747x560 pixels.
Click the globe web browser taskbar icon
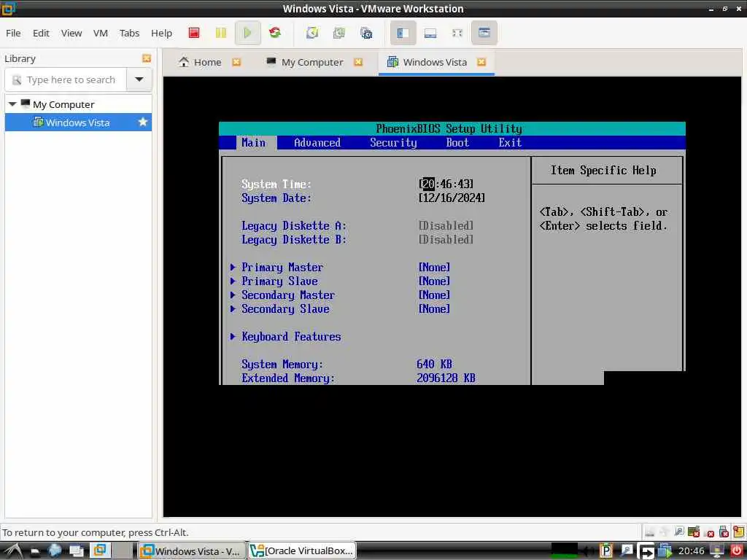click(x=55, y=551)
